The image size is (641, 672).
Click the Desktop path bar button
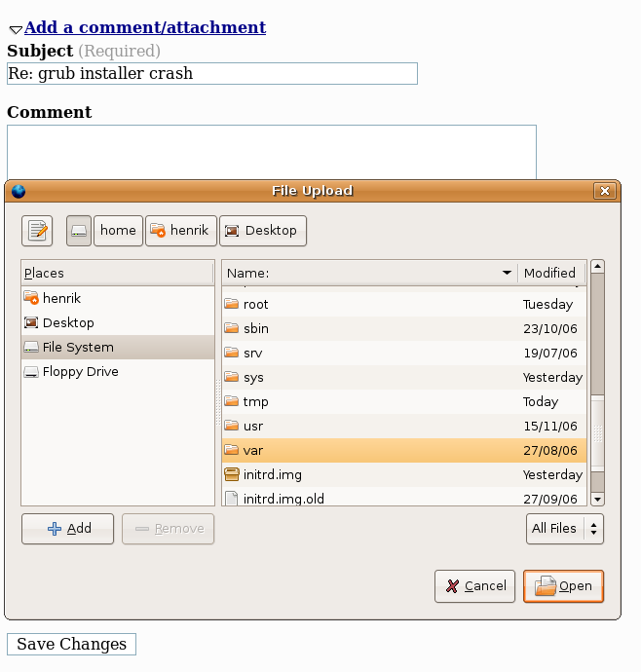coord(262,231)
